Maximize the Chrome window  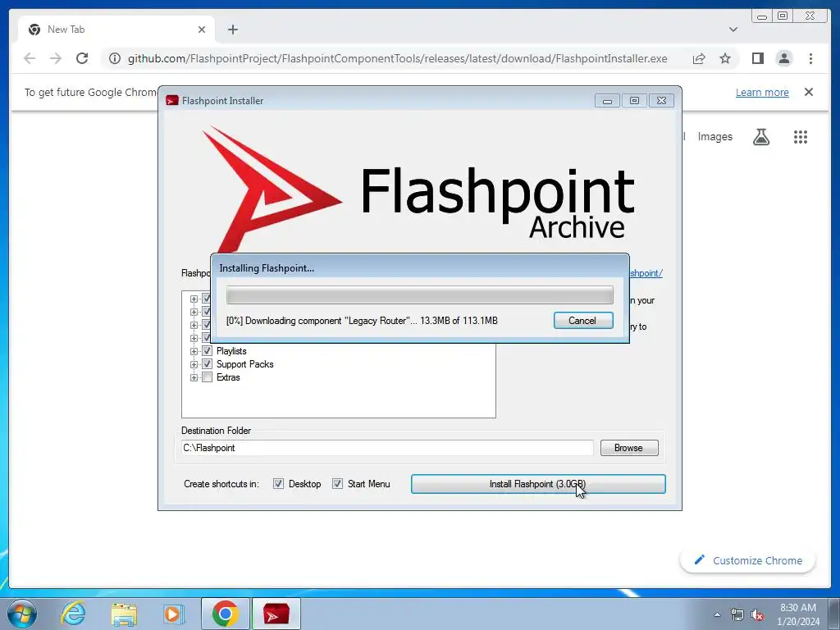tap(783, 16)
